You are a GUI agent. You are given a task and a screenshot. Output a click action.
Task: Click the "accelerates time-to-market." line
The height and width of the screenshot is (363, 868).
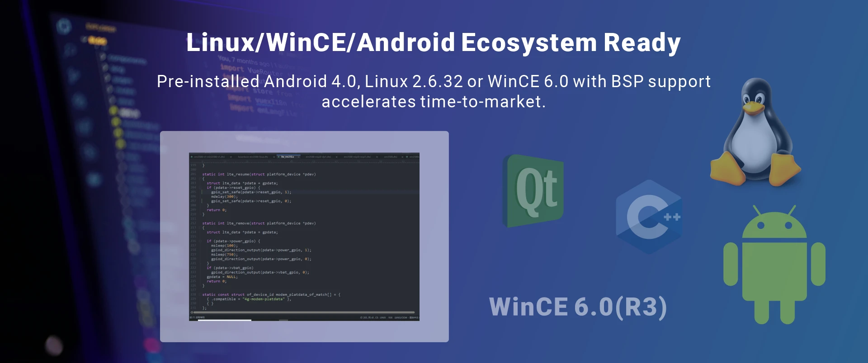[434, 102]
